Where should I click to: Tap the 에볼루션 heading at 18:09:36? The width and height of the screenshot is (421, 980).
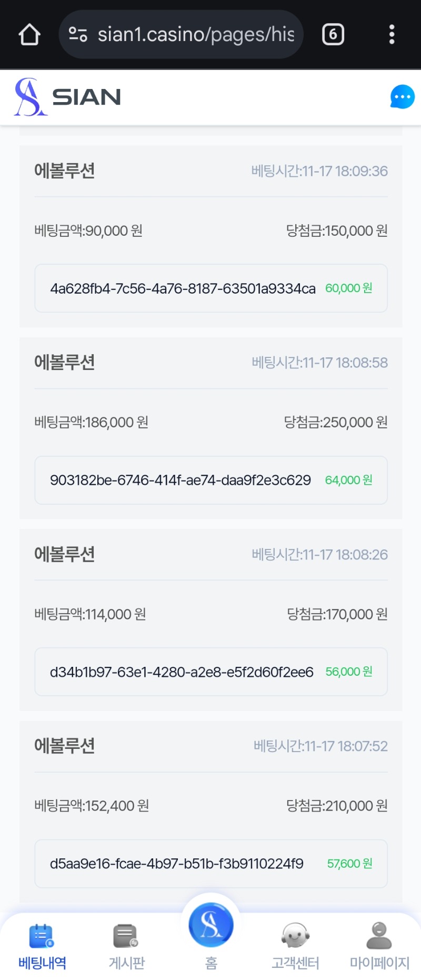coord(65,171)
